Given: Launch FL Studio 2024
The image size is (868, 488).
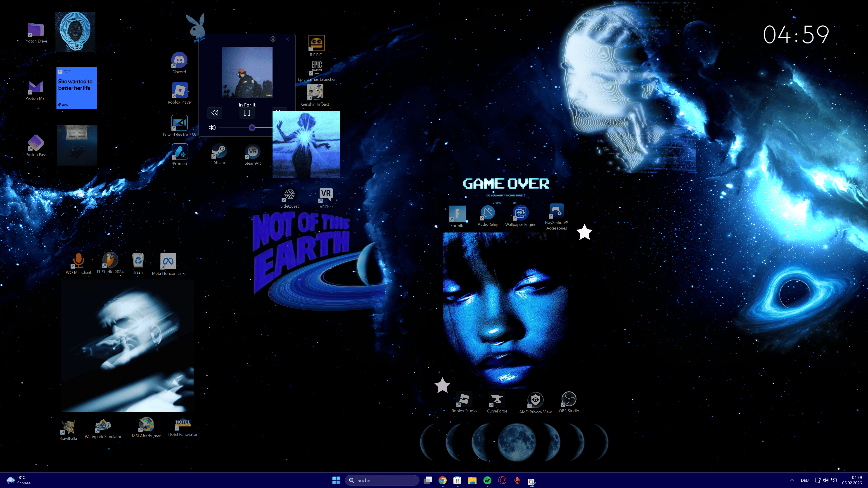Looking at the screenshot, I should click(110, 263).
